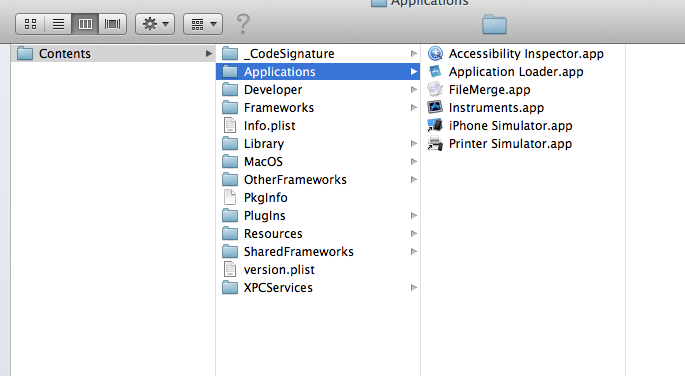Click arrow on selected Applications row
This screenshot has height=376, width=685.
click(414, 71)
